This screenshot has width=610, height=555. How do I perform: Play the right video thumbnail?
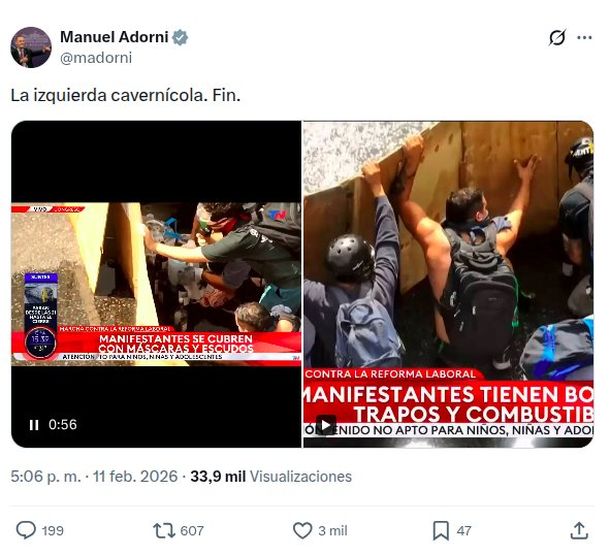coord(326,425)
